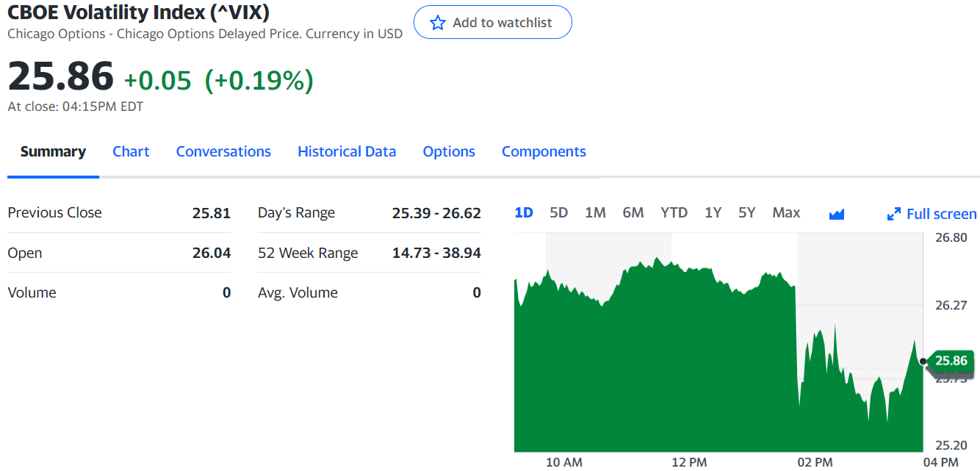Click the 25.39 - 26.62 day's range value
Screen dimensions: 980x471
pyautogui.click(x=436, y=213)
